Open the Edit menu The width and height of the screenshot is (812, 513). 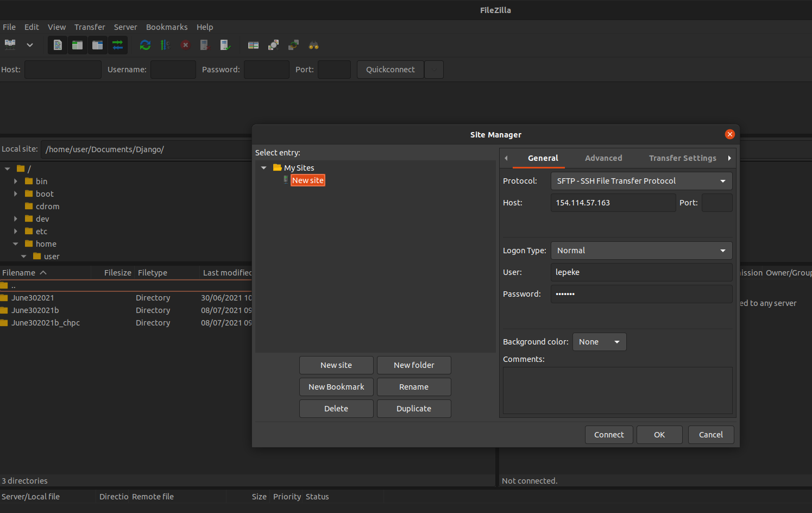(x=32, y=27)
